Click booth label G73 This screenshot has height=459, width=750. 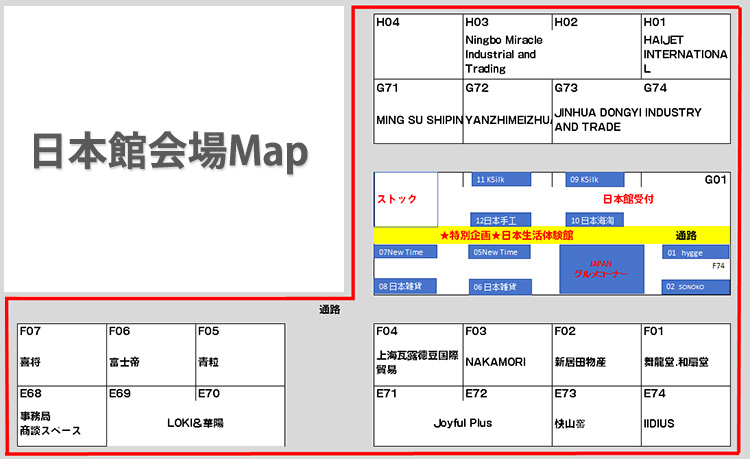pos(566,88)
